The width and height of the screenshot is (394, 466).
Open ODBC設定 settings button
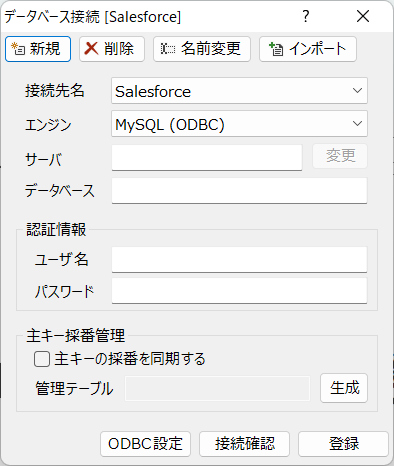point(145,444)
